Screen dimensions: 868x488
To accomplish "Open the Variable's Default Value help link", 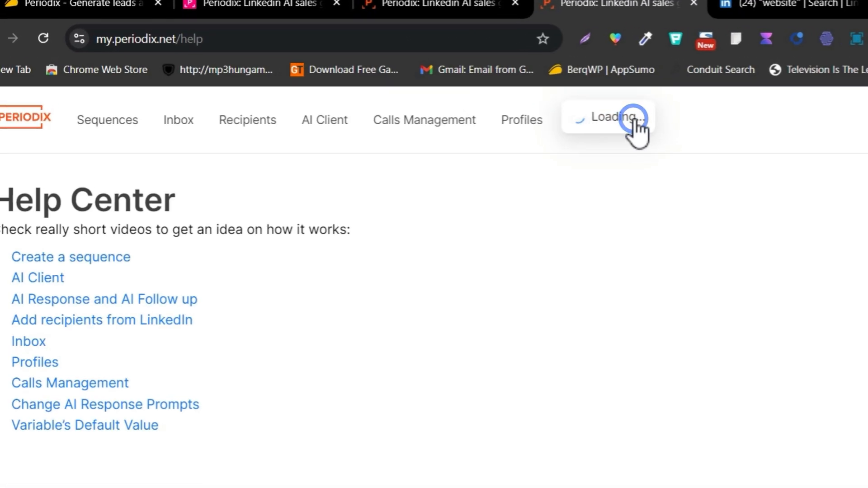I will coord(85,425).
